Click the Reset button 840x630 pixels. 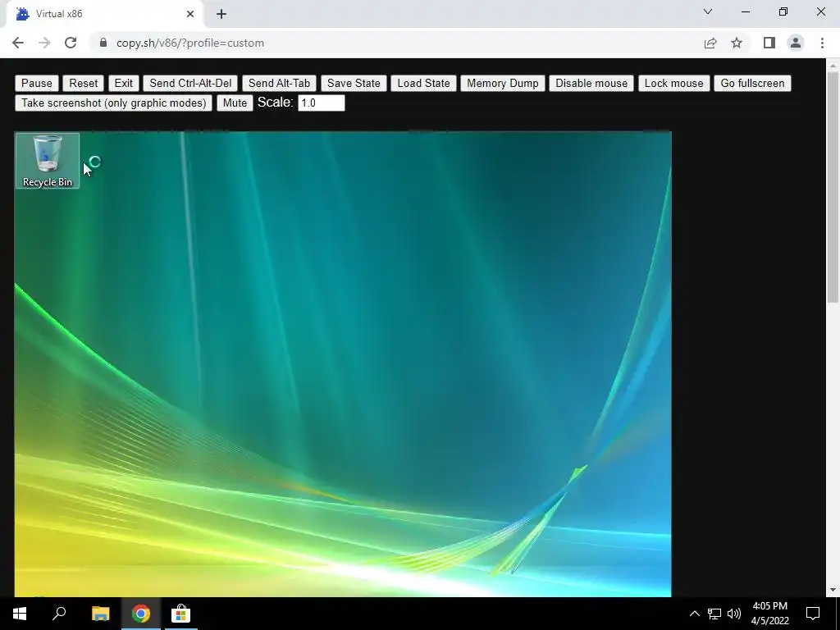pos(83,83)
